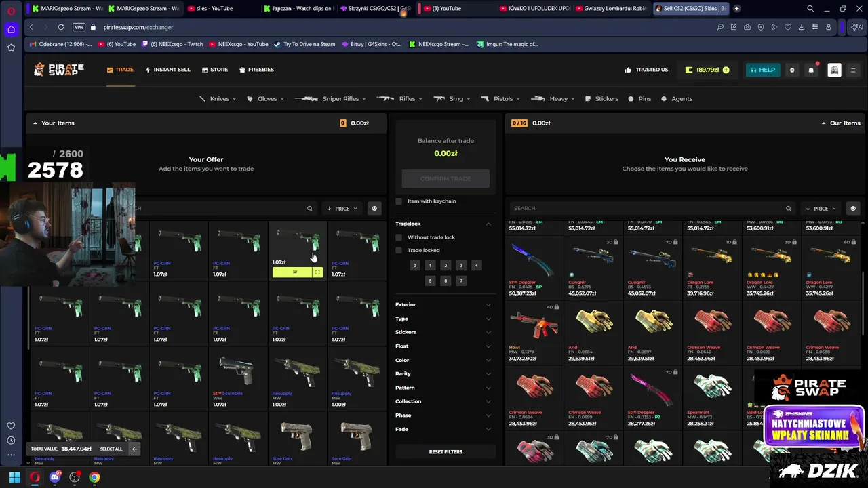The image size is (868, 488).
Task: Add funds with plus icon next to 189.79zł
Action: coord(726,70)
